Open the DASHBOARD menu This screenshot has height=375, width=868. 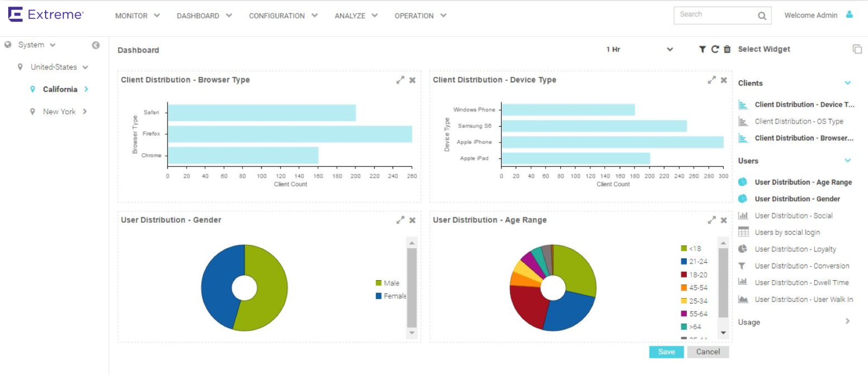coord(204,16)
